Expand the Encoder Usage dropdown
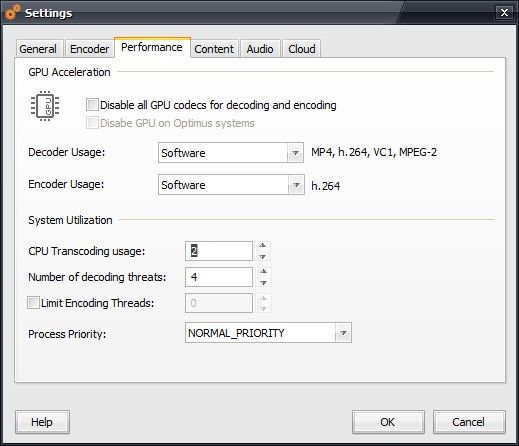 click(231, 185)
